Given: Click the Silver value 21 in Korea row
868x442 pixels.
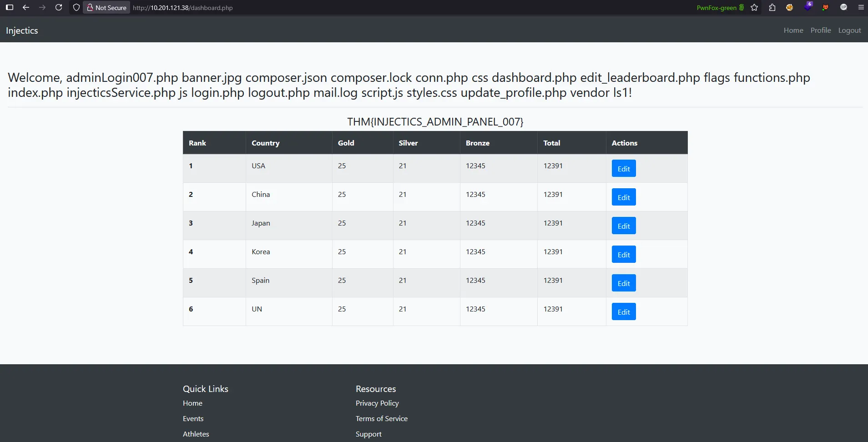Looking at the screenshot, I should click(403, 251).
